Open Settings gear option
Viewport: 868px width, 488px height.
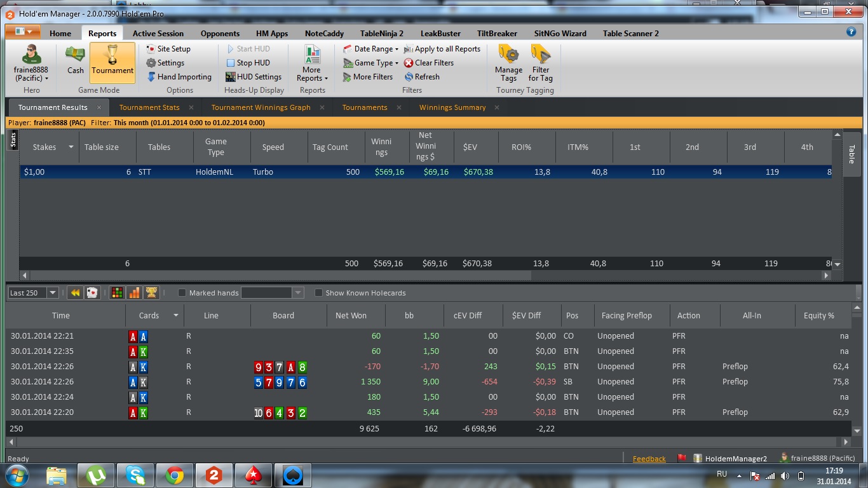pos(165,63)
